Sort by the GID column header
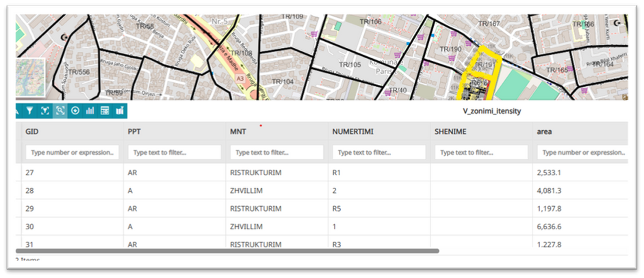 click(x=32, y=132)
